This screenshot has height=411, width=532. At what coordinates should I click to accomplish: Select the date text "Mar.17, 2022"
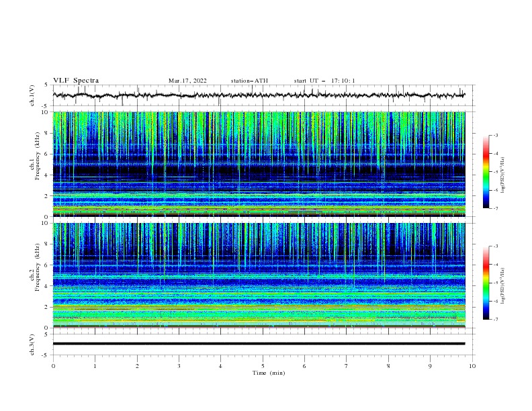click(187, 81)
